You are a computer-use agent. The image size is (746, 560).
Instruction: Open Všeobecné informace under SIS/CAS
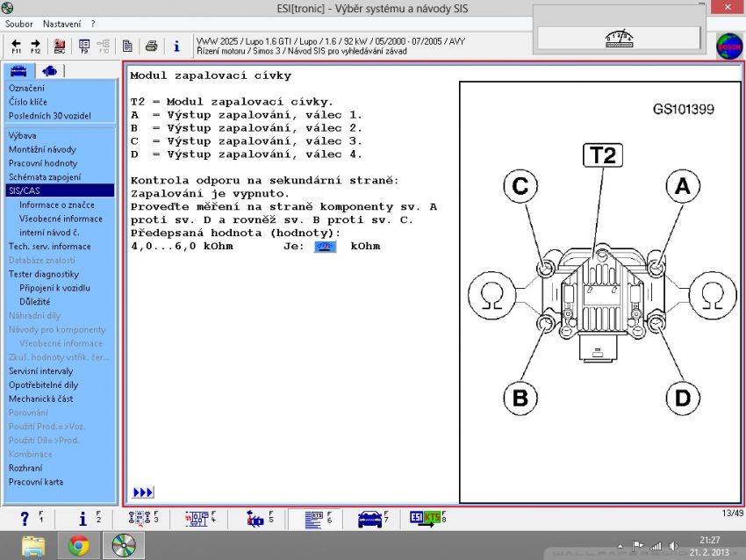tap(60, 219)
